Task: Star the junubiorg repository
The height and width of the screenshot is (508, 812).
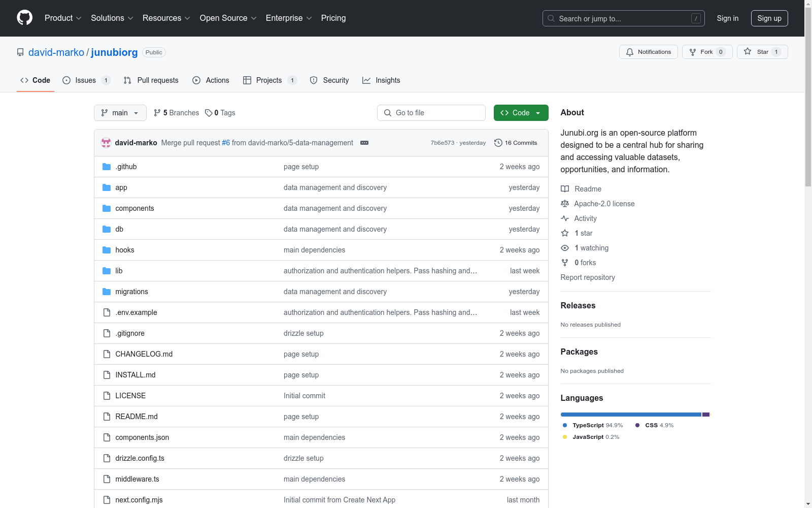Action: [x=762, y=52]
